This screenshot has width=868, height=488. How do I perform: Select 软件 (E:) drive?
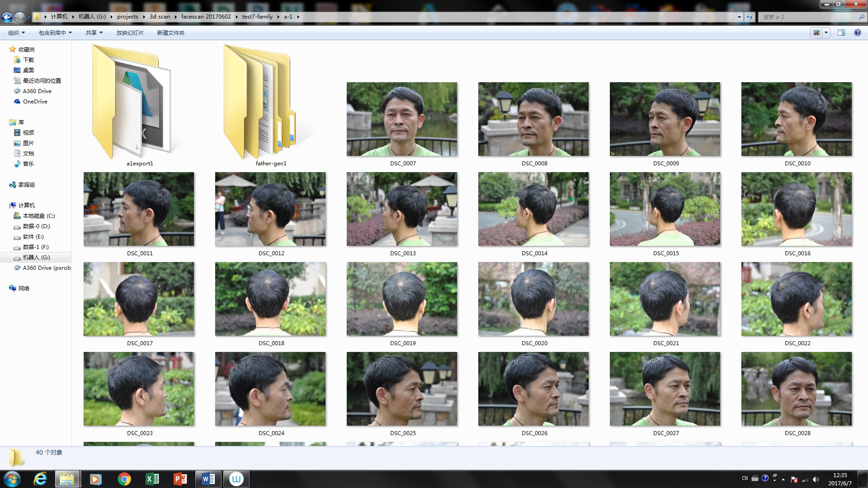pyautogui.click(x=33, y=236)
